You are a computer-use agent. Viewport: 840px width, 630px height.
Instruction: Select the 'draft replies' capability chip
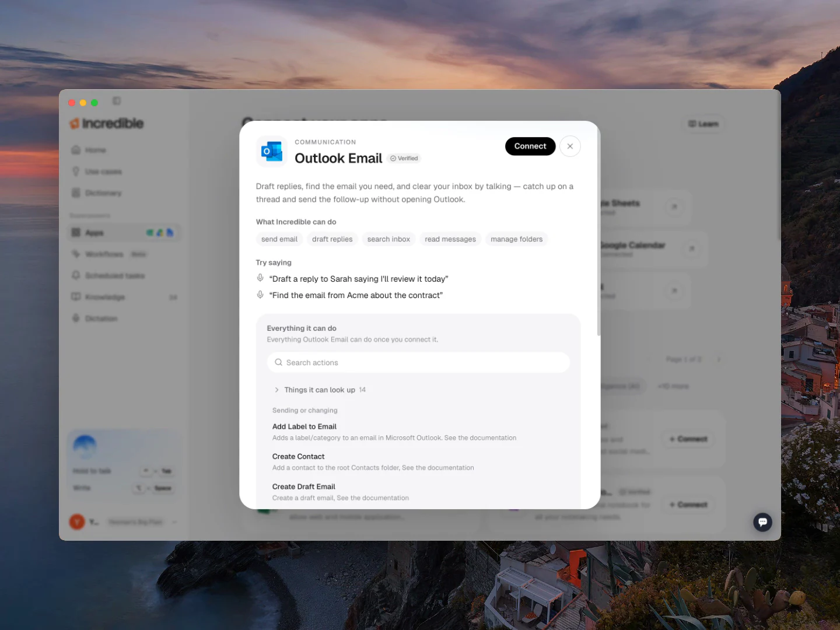click(332, 239)
